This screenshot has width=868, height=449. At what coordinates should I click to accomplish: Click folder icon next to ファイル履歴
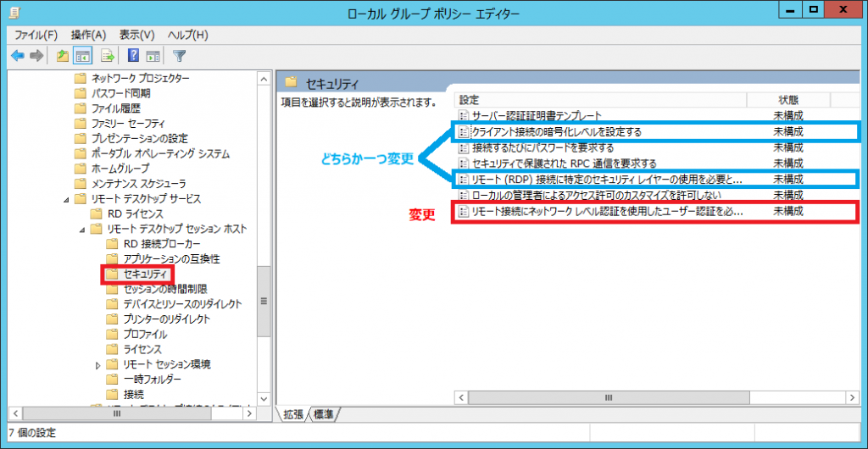click(x=81, y=108)
